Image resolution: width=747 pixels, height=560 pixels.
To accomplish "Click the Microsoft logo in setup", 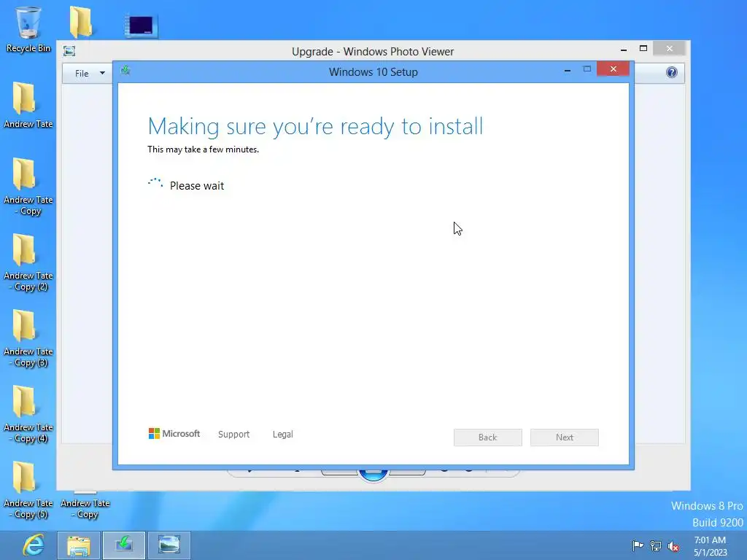I will coord(174,433).
